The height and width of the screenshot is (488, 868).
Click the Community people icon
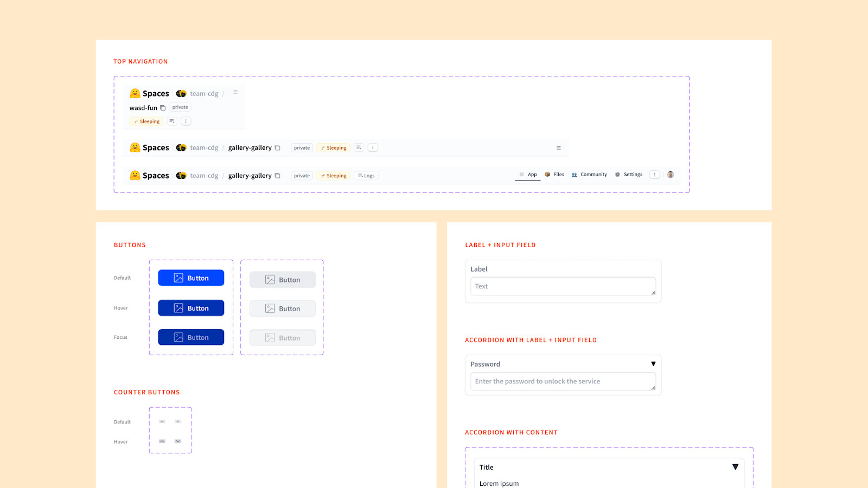(x=575, y=174)
